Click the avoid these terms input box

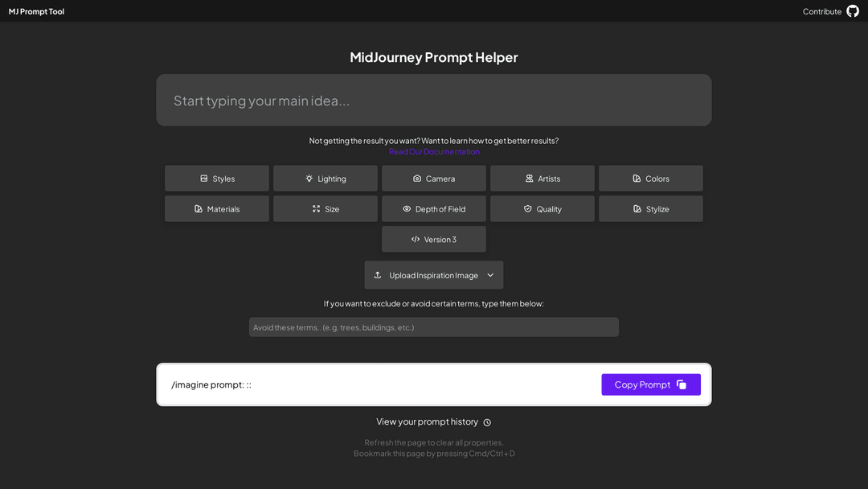[x=434, y=327]
